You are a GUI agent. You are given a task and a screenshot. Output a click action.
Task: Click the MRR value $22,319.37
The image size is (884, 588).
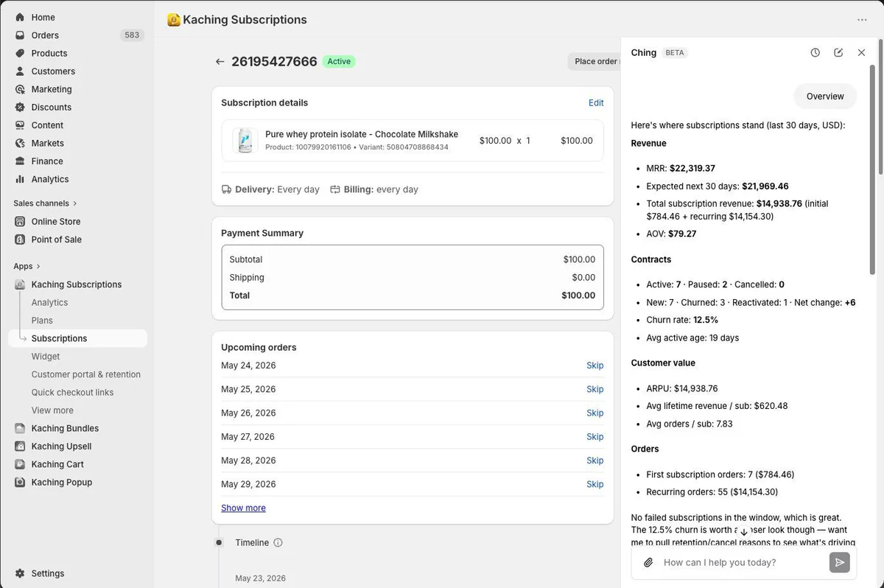(x=692, y=169)
